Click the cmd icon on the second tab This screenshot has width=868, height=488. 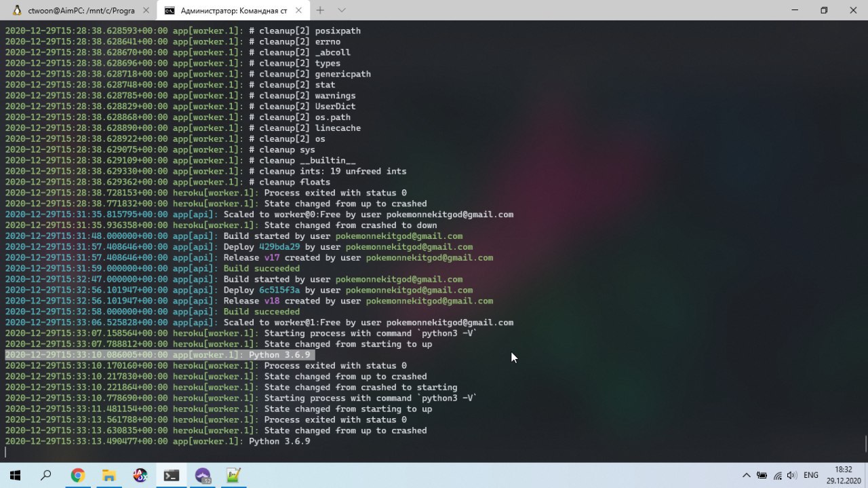pyautogui.click(x=170, y=11)
